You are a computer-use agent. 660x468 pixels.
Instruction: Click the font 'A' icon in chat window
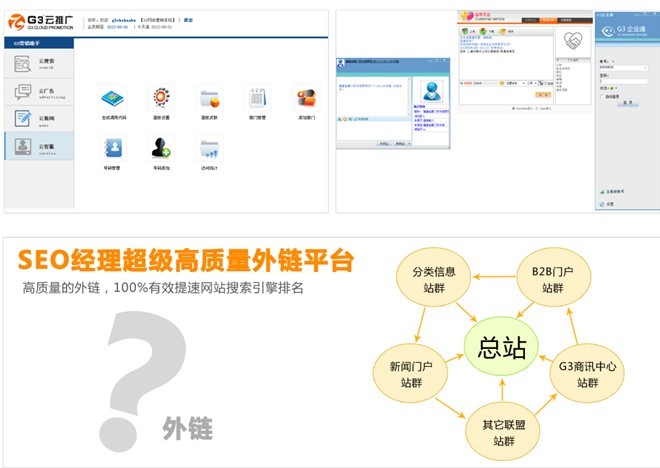pyautogui.click(x=340, y=120)
